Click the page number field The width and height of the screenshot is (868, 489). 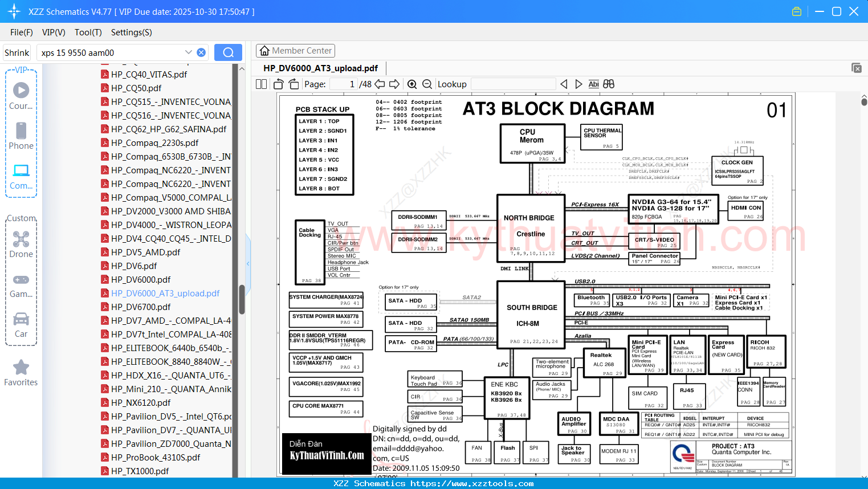[343, 84]
